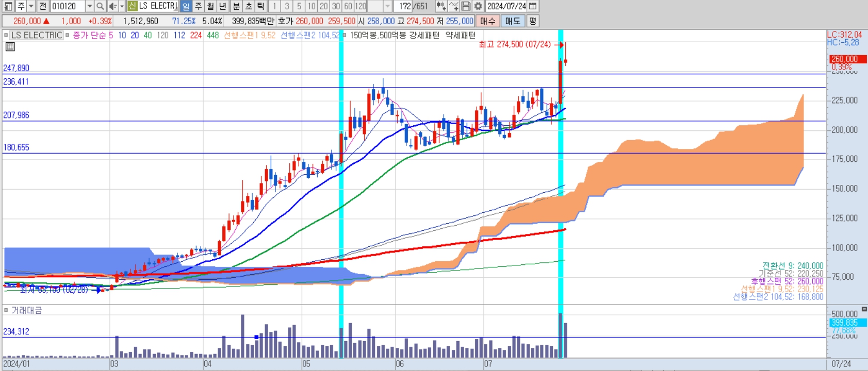
Task: Choose the 3 interval button
Action: pos(287,6)
